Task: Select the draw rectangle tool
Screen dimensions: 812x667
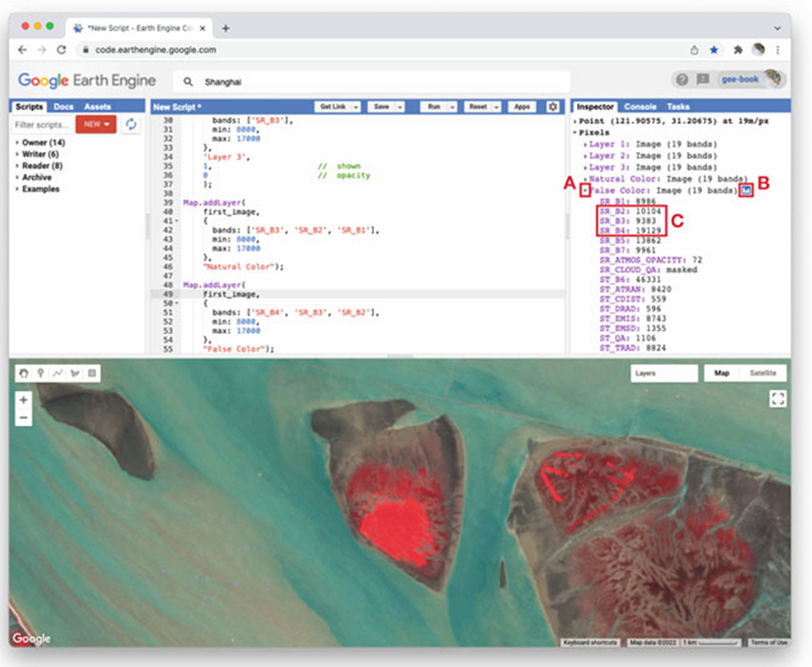Action: pyautogui.click(x=92, y=373)
